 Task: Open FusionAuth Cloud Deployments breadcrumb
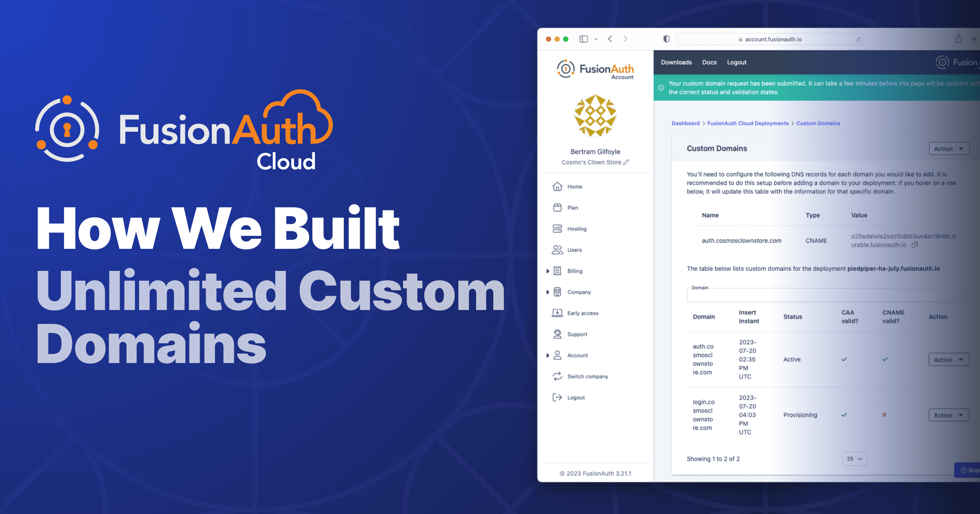[x=748, y=123]
